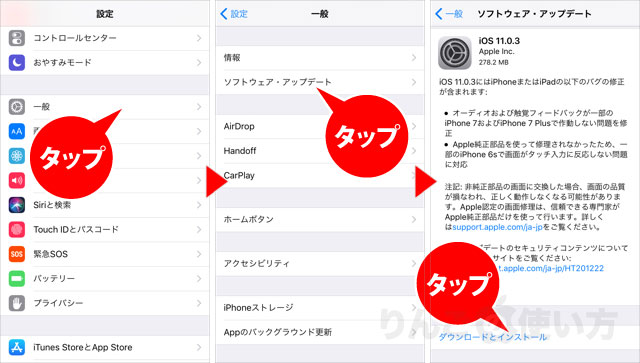Tap chevron on アクセシビリティ row
The height and width of the screenshot is (363, 640).
pos(414,263)
